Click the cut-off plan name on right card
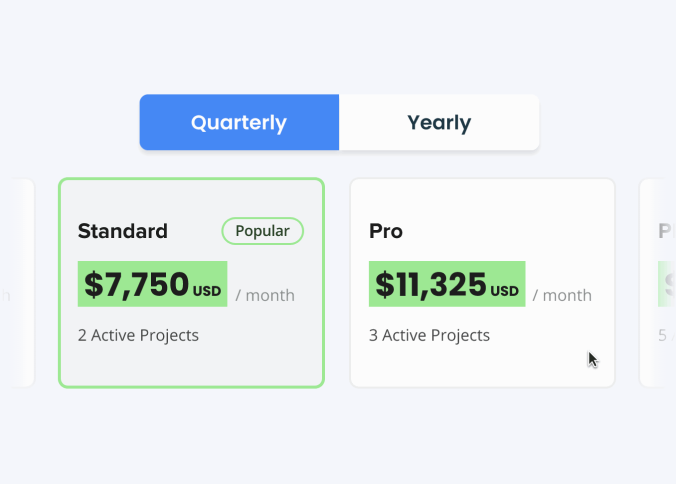 [x=667, y=231]
